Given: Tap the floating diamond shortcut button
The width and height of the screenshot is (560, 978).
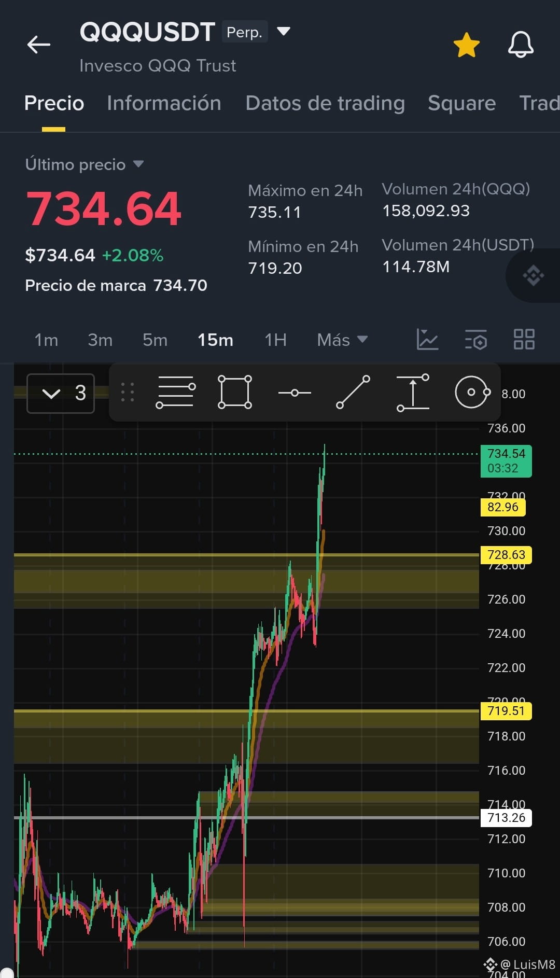Looking at the screenshot, I should [533, 275].
